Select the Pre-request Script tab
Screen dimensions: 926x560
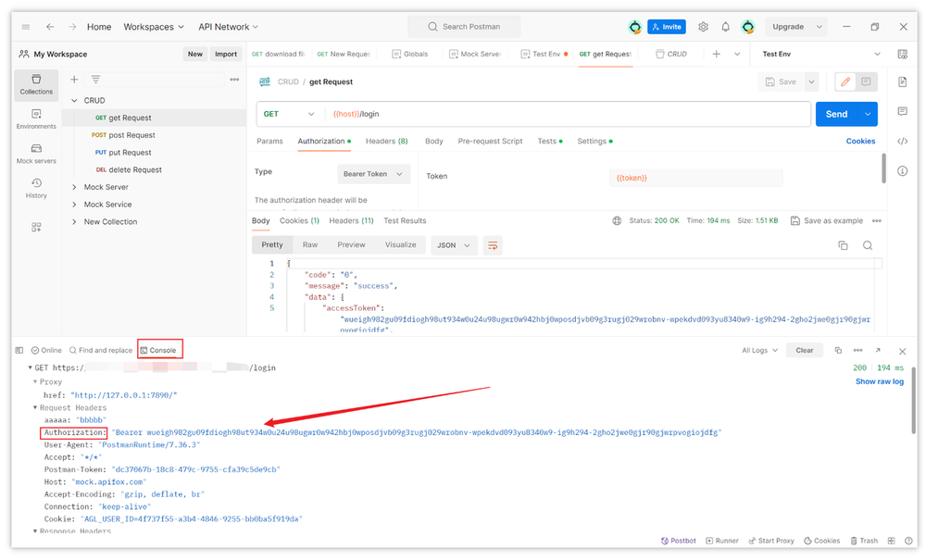pos(490,142)
